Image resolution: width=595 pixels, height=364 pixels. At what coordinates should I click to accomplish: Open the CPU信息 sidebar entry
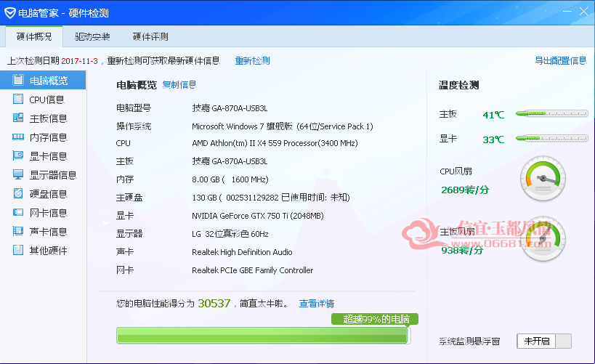click(x=43, y=99)
